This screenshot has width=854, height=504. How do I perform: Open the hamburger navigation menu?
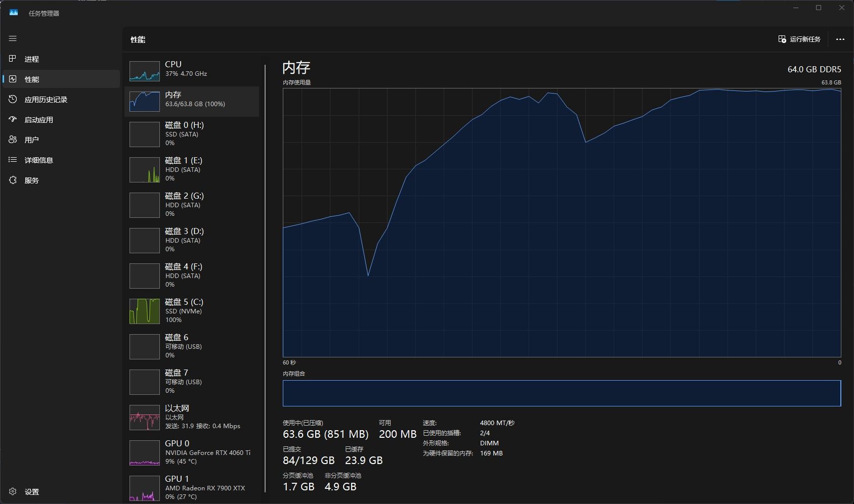(x=13, y=38)
